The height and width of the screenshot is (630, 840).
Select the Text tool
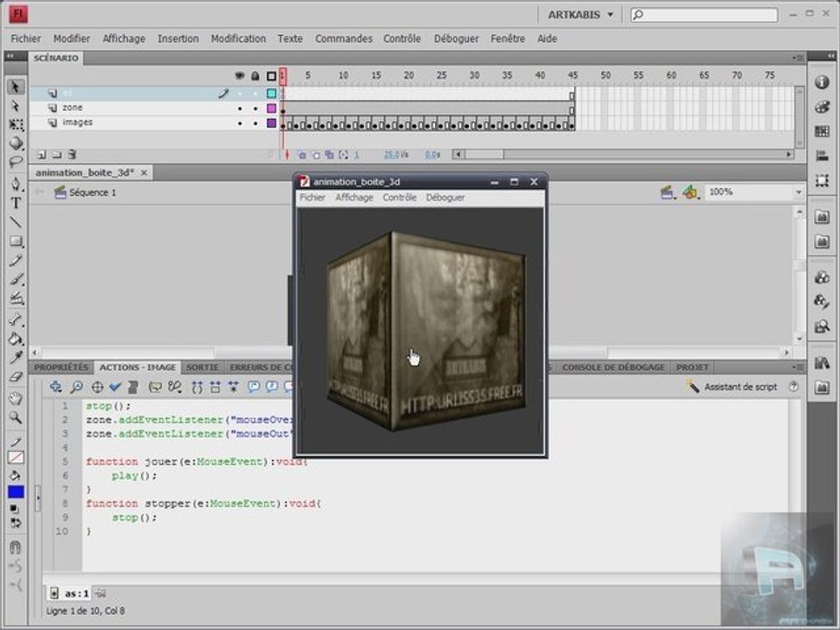click(x=16, y=203)
